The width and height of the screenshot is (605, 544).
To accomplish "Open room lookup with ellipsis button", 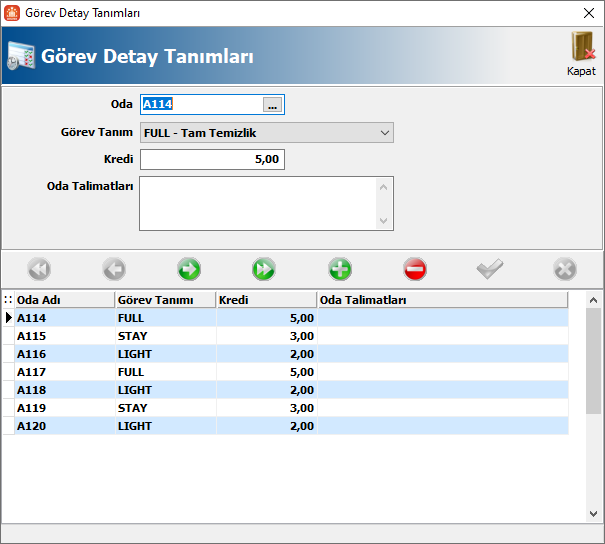I will tap(273, 104).
